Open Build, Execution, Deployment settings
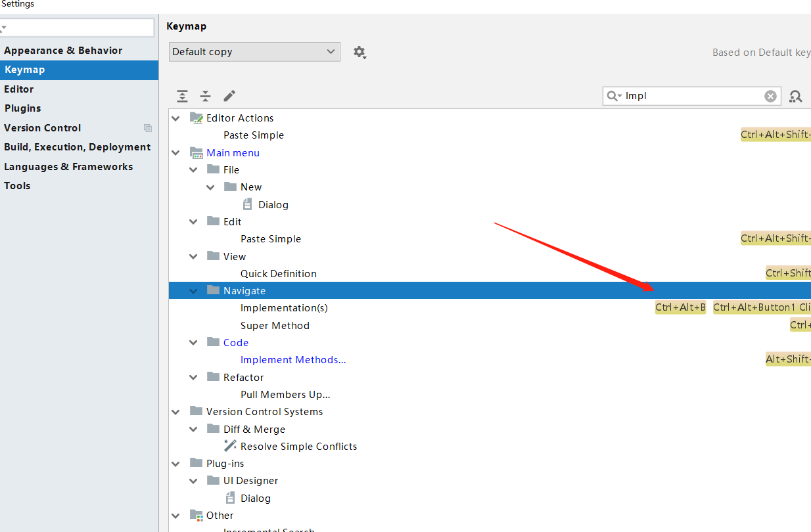The image size is (811, 532). click(79, 147)
